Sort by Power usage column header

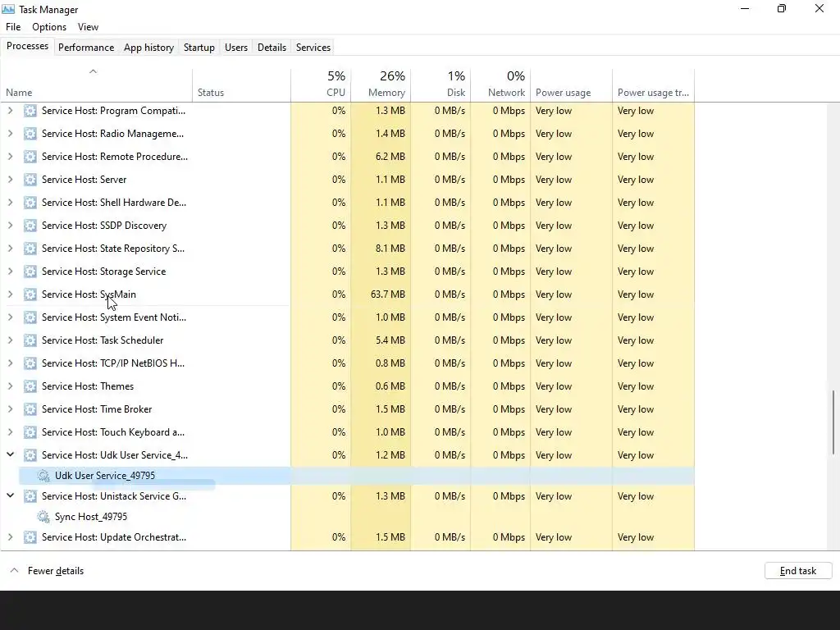572,85
